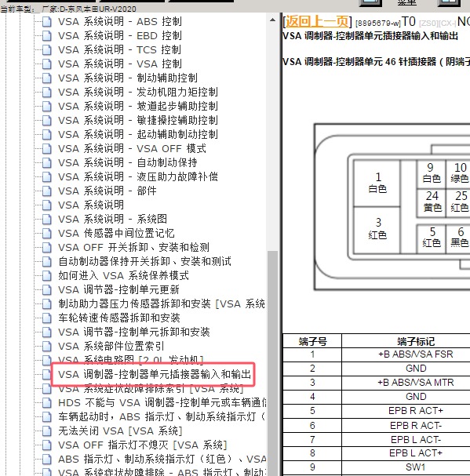
Task: Click the tree panel vertical scrollbar thumb
Action: tap(273, 363)
